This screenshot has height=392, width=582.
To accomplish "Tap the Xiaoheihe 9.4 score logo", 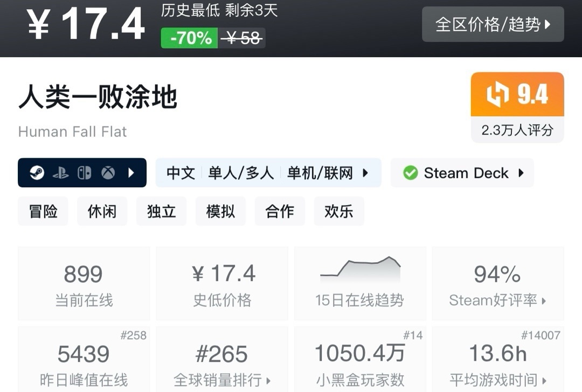I will pyautogui.click(x=497, y=95).
